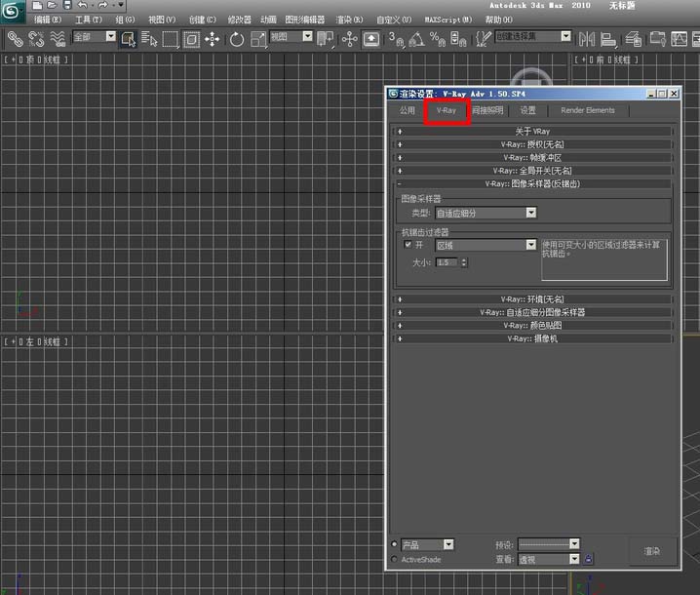This screenshot has height=595, width=700.
Task: Collapse the V-Ray:: 图像采样器(反锯齿) rollout
Action: point(532,183)
